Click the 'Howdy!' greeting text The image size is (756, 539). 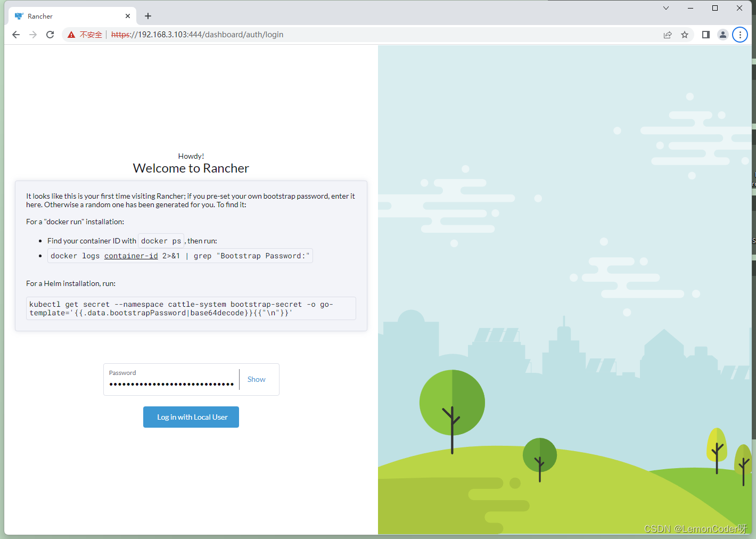[x=191, y=156]
